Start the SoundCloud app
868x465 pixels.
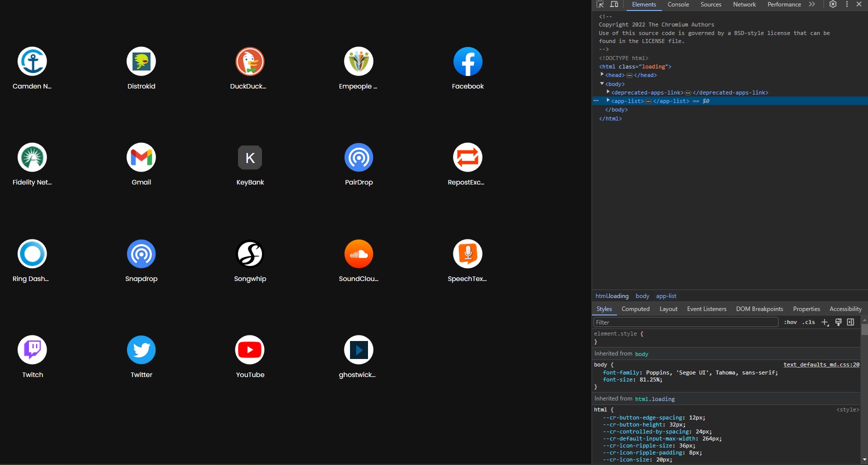(x=358, y=253)
